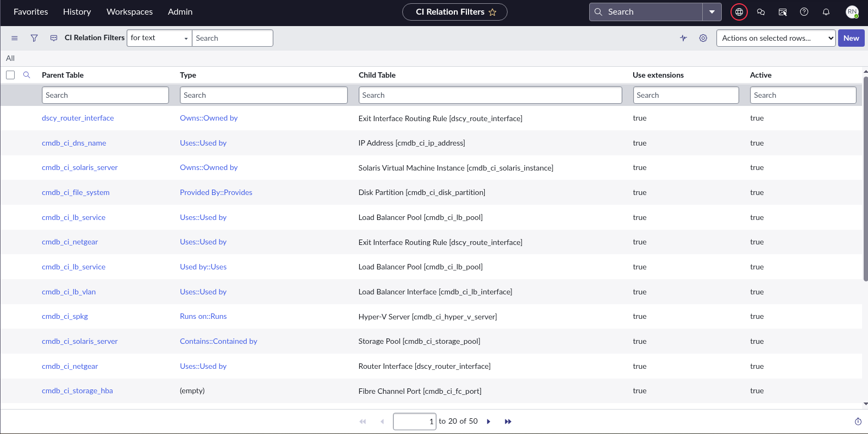Click the star to favorite CI Relation Filters
868x434 pixels.
click(x=492, y=12)
